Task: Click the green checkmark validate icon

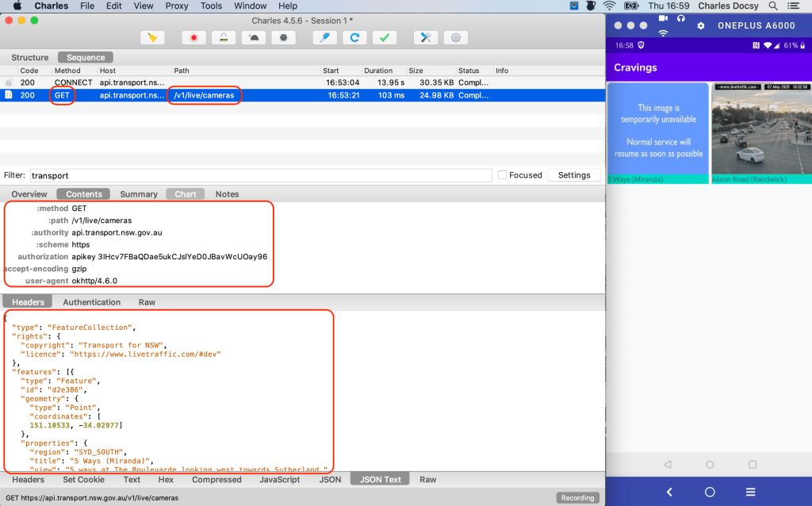Action: pyautogui.click(x=385, y=37)
